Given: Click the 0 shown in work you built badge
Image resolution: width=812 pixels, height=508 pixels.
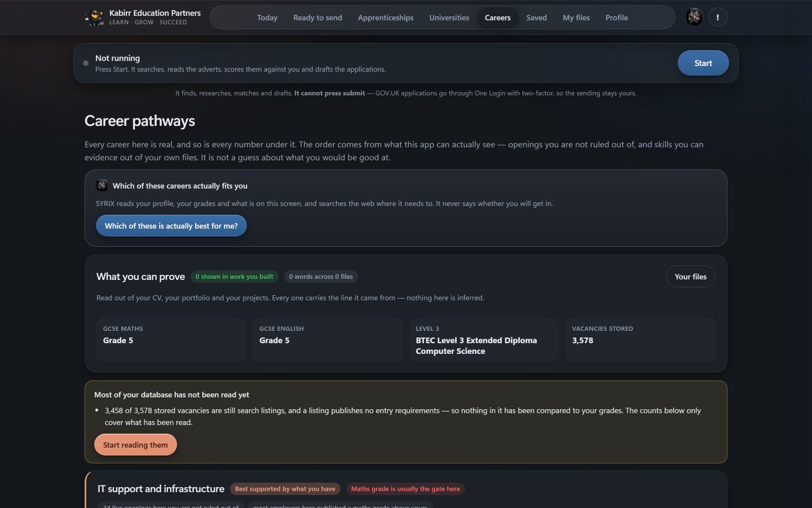Looking at the screenshot, I should pyautogui.click(x=235, y=277).
